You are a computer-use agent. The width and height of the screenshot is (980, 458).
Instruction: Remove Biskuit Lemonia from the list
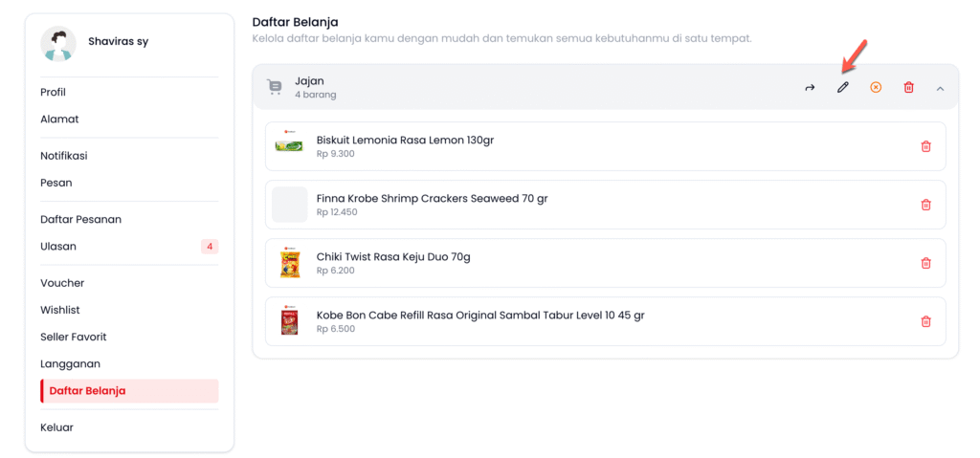click(925, 146)
